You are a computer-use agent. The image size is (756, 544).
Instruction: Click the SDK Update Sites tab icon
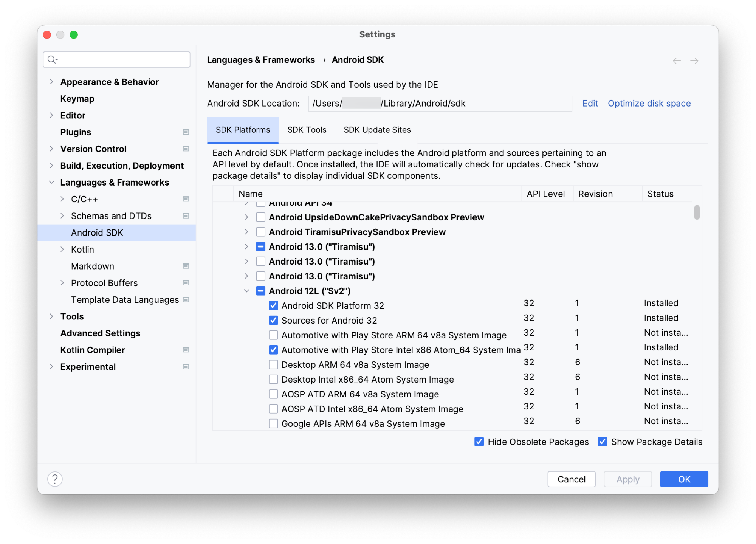[376, 130]
